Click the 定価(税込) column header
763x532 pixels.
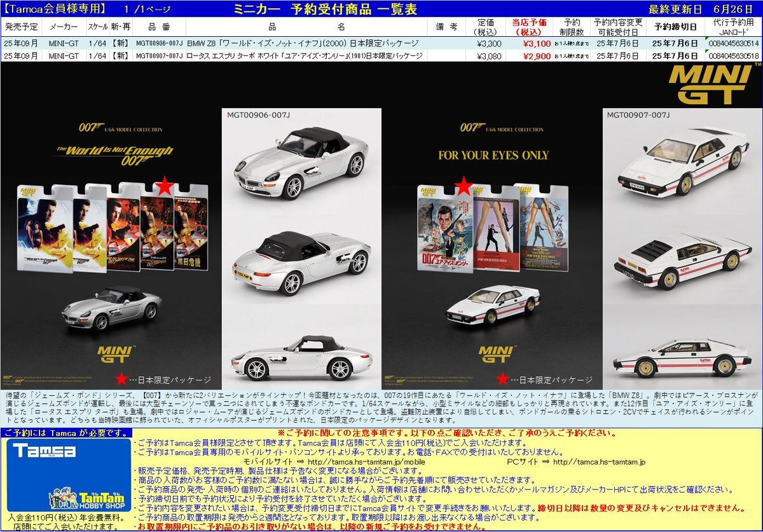485,27
